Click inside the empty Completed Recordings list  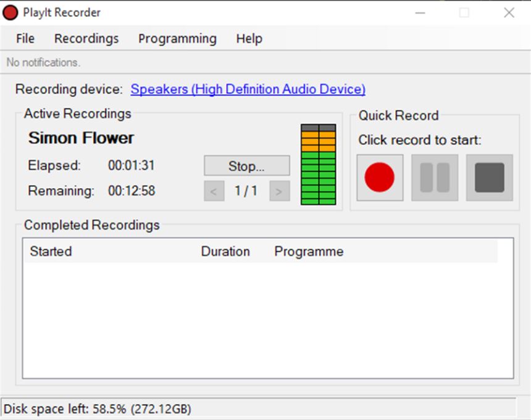(x=267, y=321)
